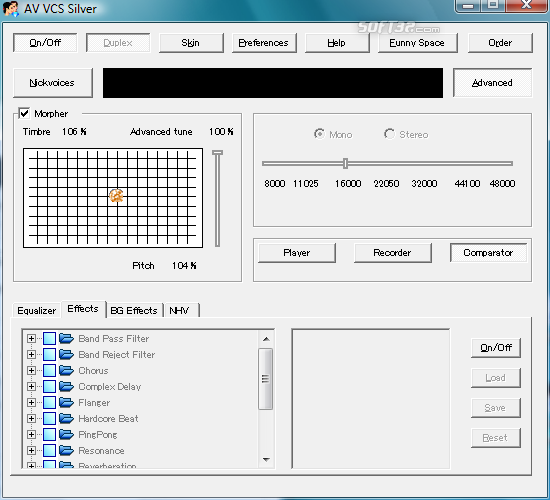Open Preferences
Viewport: 550px width, 500px height.
pyautogui.click(x=264, y=43)
